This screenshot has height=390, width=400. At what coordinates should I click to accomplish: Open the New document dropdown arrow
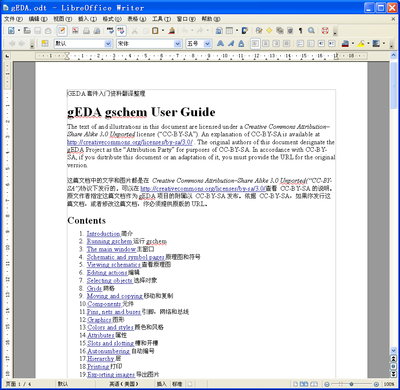(19, 31)
